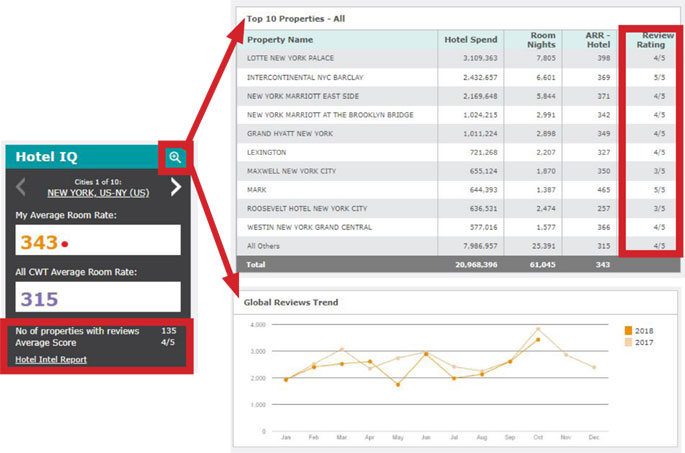Select the LEXINGTON property row

pos(458,152)
